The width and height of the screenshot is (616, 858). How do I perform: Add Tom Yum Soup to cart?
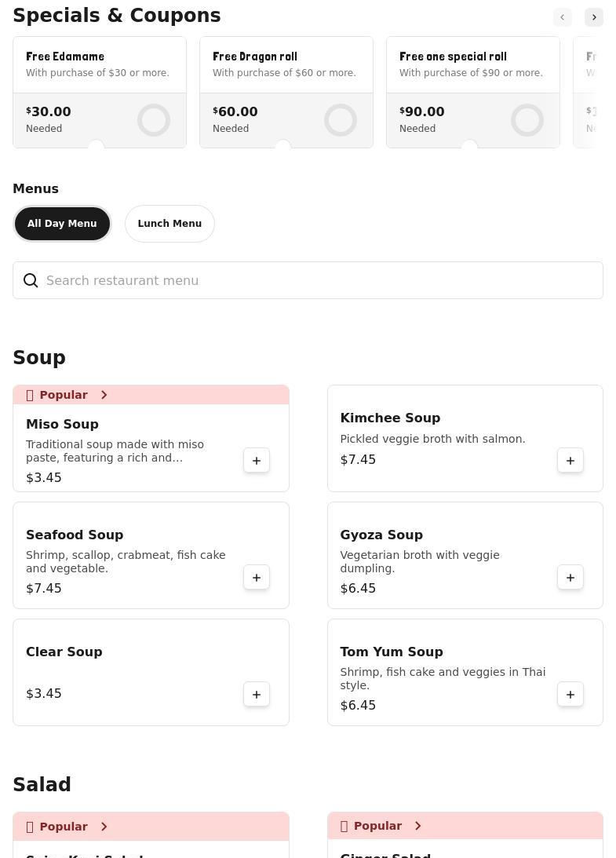tap(570, 695)
